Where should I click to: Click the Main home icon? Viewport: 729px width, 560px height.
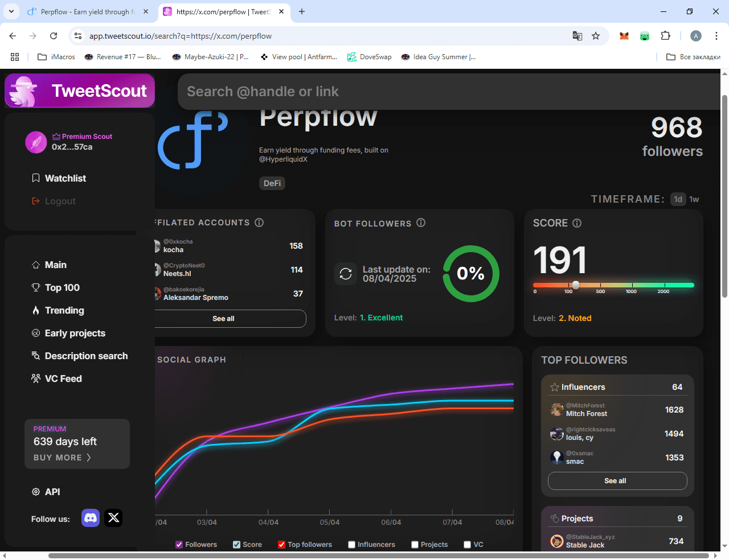tap(36, 265)
